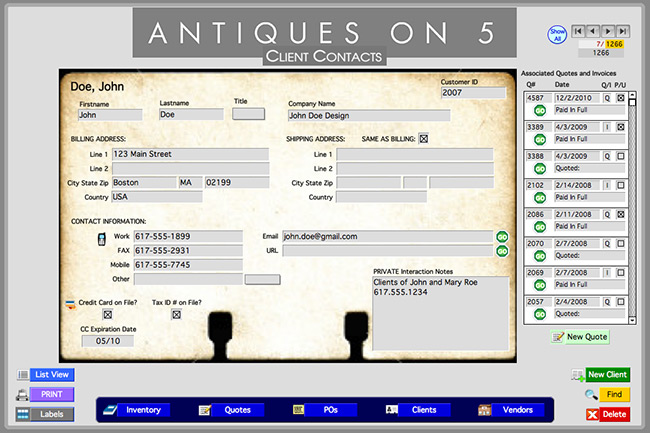Viewport: 650px width, 433px height.
Task: Click the Labels grid icon
Action: pos(23,414)
